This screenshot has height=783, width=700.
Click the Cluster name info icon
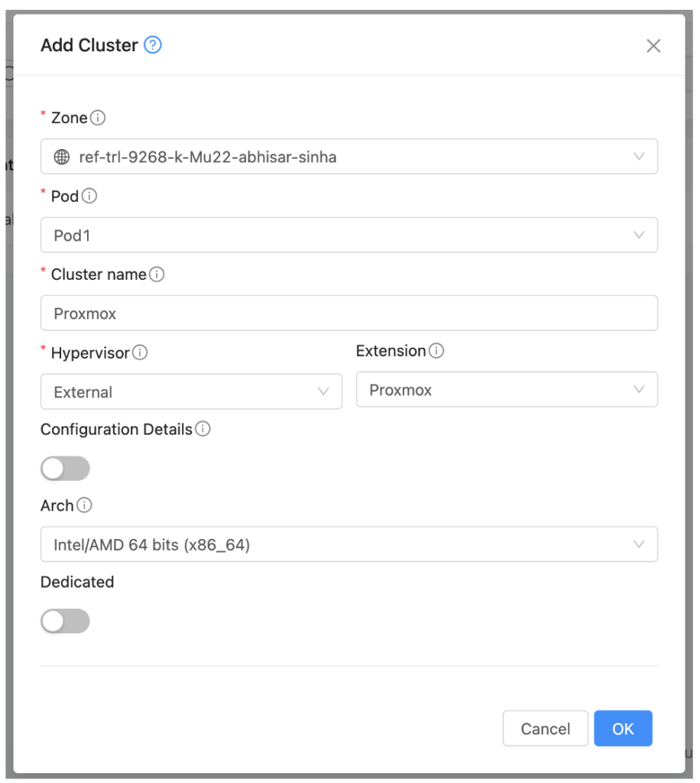pos(156,275)
